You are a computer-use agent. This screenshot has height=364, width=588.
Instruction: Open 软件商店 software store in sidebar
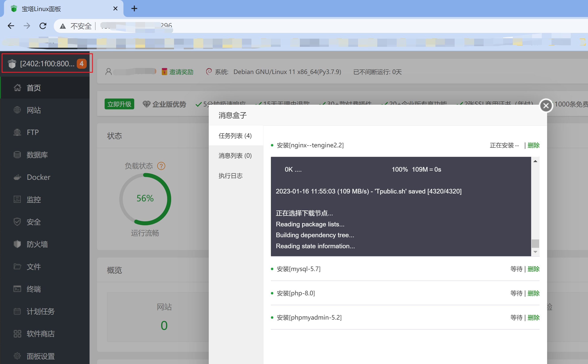point(45,334)
